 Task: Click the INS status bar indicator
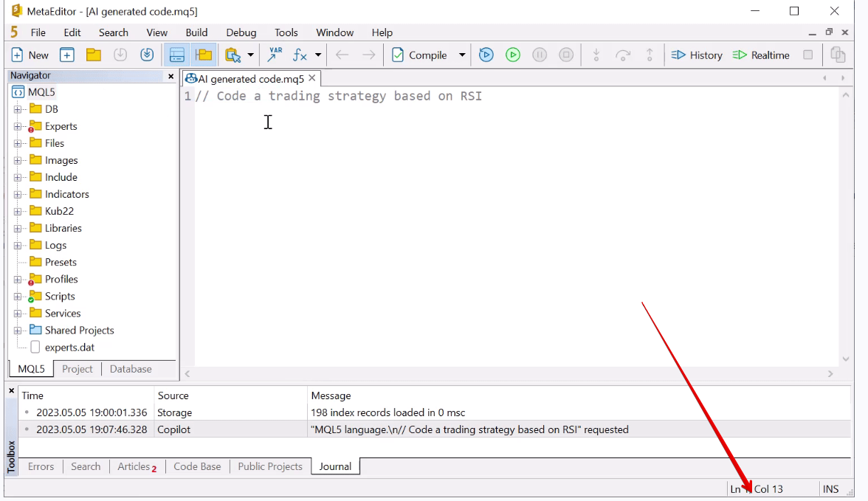[x=830, y=489]
